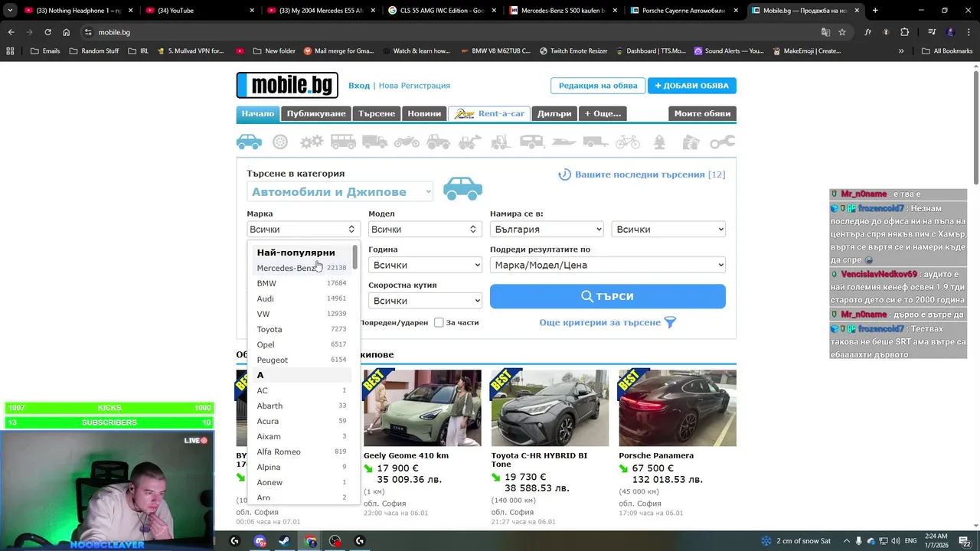Viewport: 980px width, 551px height.
Task: Choose Toyota in the brand list
Action: (302, 329)
